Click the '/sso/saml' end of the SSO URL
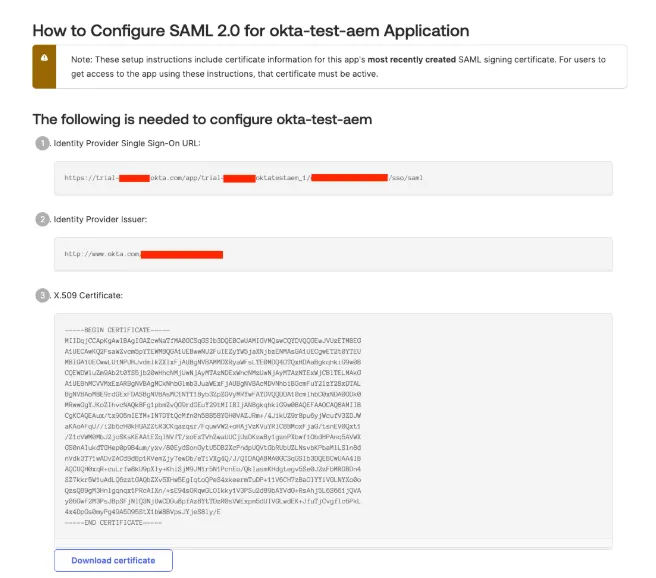This screenshot has height=578, width=656. coord(406,178)
